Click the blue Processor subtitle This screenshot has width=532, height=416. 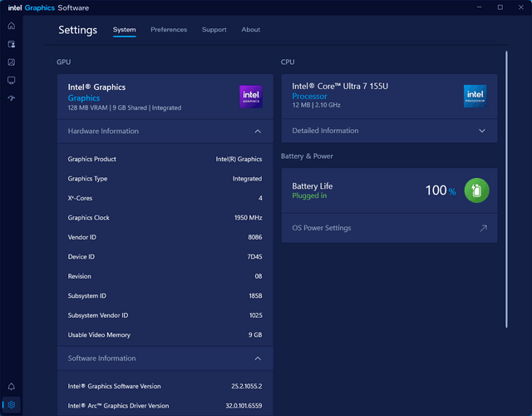pyautogui.click(x=309, y=97)
